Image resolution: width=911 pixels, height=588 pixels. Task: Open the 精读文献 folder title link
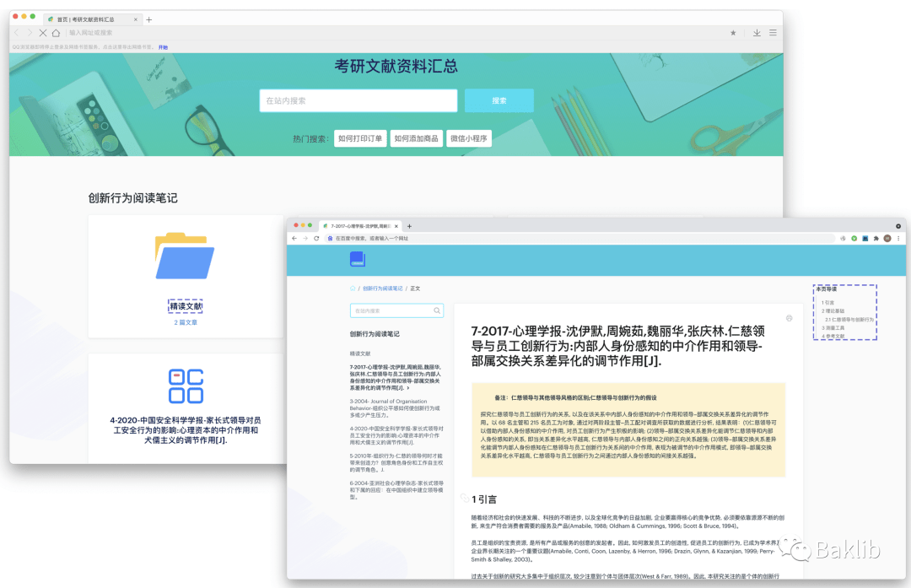pos(186,306)
